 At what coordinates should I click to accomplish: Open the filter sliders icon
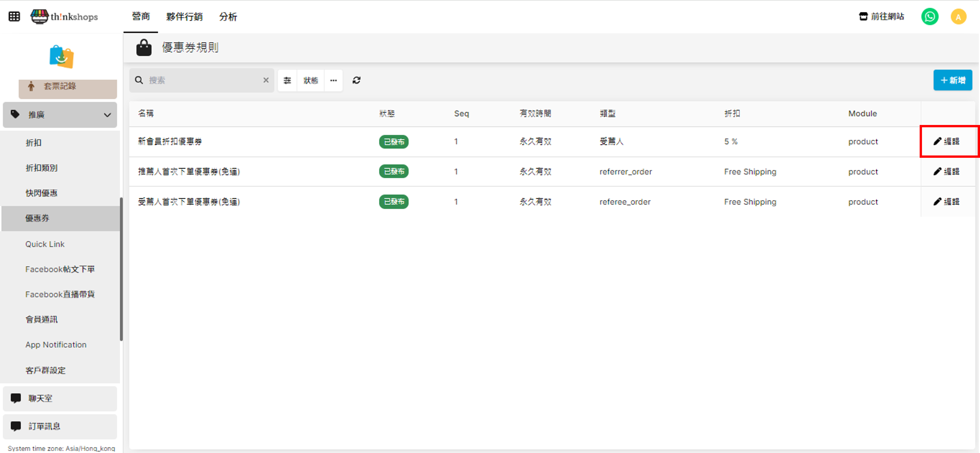click(287, 80)
